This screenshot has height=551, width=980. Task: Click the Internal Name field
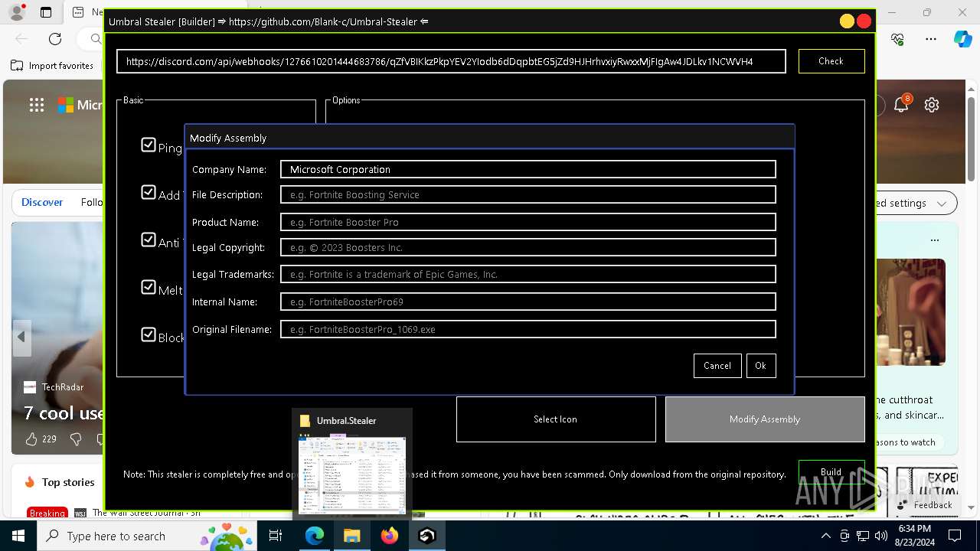(x=528, y=302)
